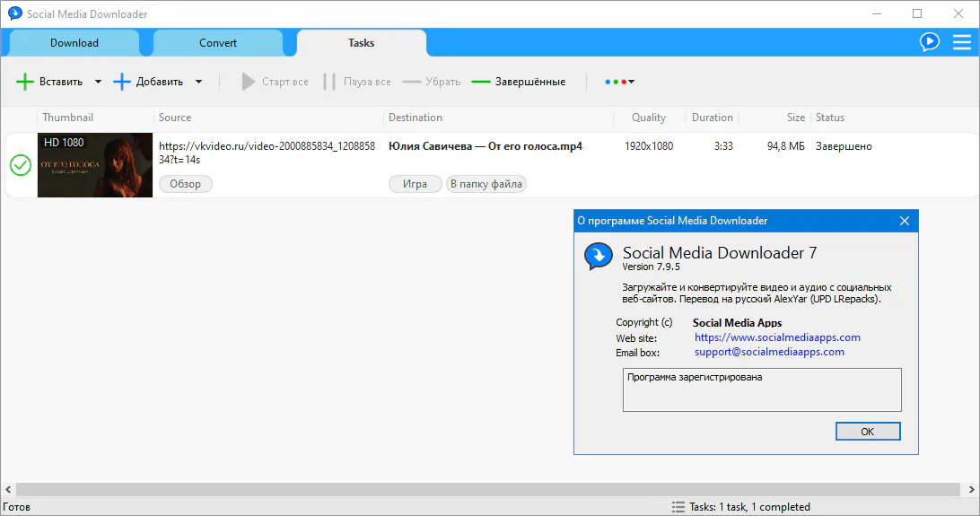Switch to the Download tab
The height and width of the screenshot is (516, 980).
pyautogui.click(x=74, y=43)
